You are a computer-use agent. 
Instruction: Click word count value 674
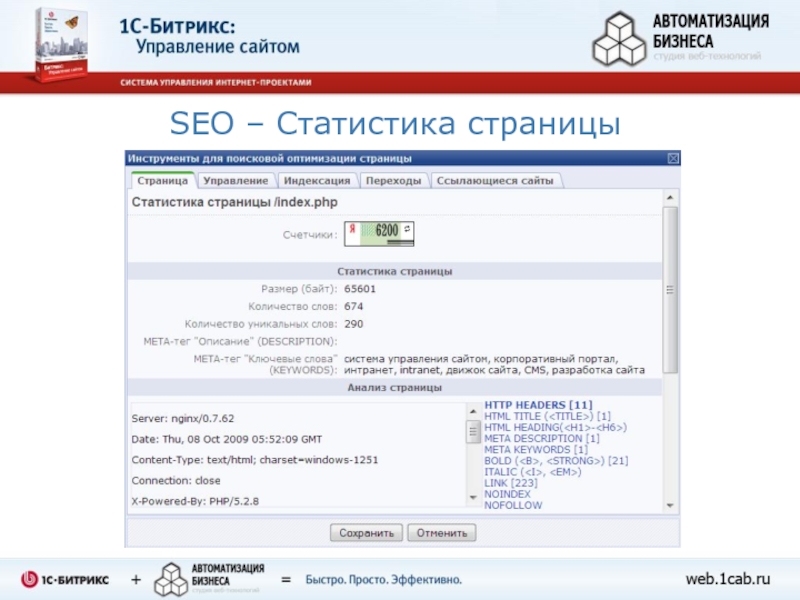[x=354, y=306]
